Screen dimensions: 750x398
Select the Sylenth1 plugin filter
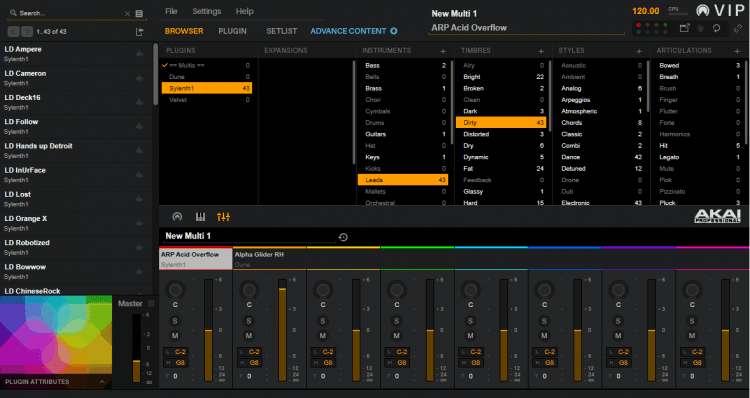[207, 88]
